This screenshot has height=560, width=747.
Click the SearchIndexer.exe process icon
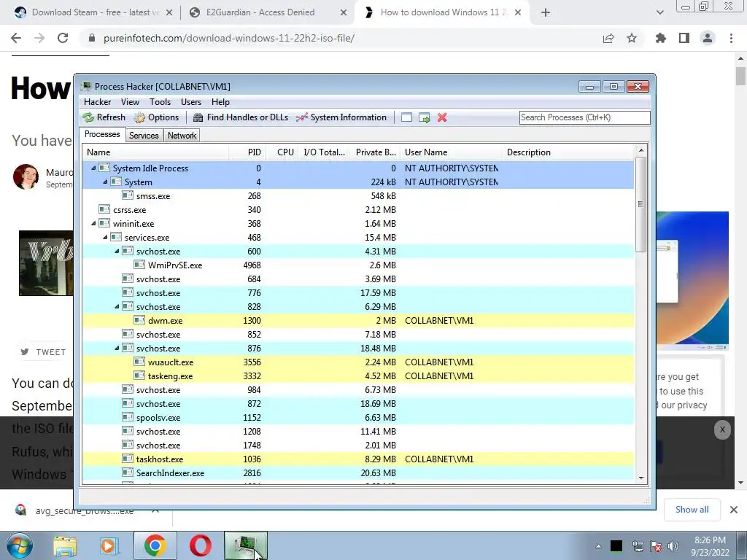[x=128, y=472]
